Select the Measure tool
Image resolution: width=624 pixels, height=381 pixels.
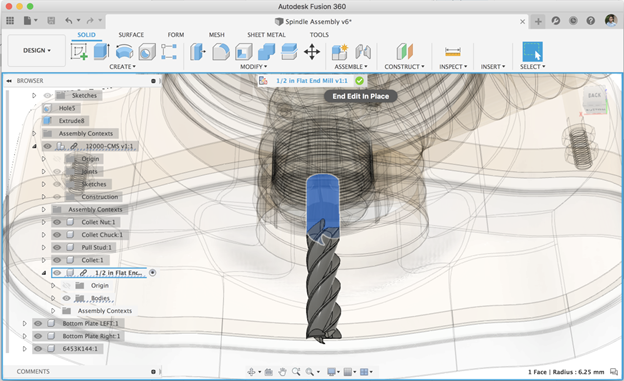[x=453, y=52]
